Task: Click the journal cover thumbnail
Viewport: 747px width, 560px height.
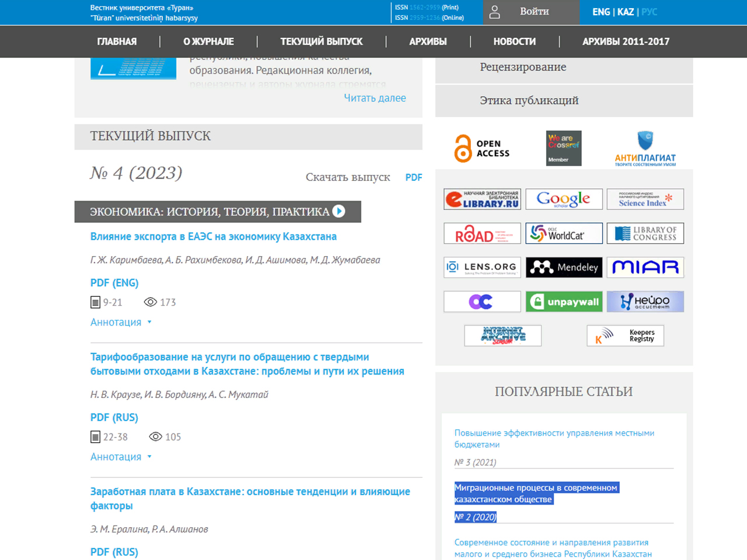Action: click(133, 68)
